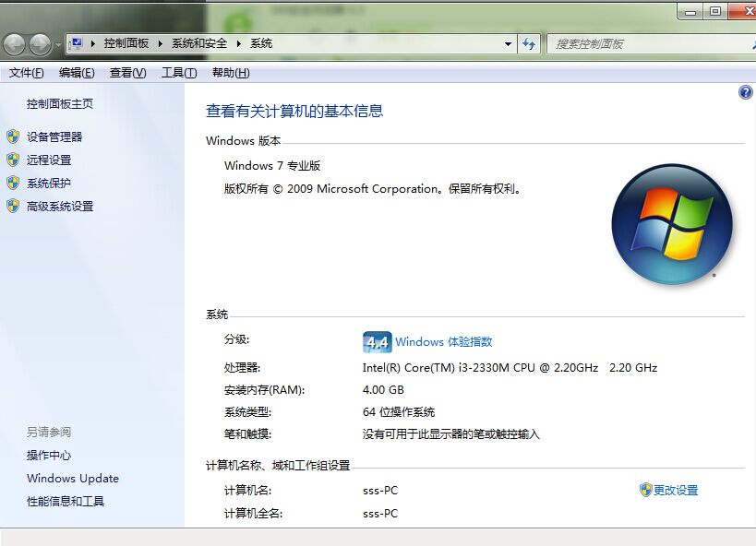The width and height of the screenshot is (756, 546).
Task: Click shield icon next to 高级系统设置
Action: (13, 207)
